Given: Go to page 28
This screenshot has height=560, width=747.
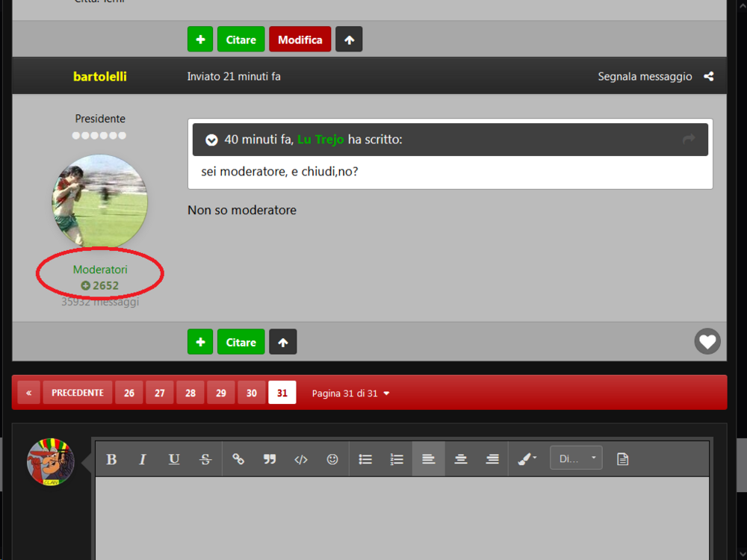Looking at the screenshot, I should (190, 393).
